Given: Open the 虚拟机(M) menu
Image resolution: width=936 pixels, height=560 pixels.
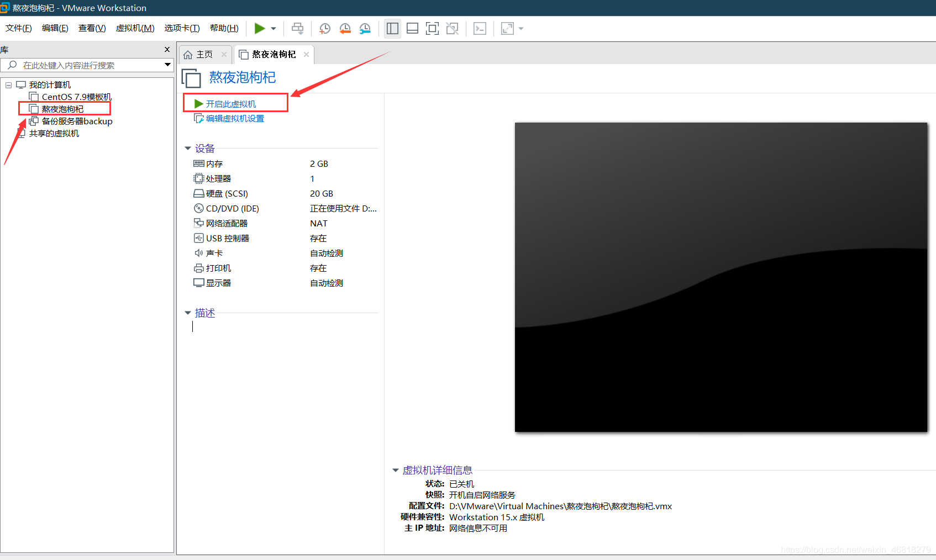Looking at the screenshot, I should point(135,28).
